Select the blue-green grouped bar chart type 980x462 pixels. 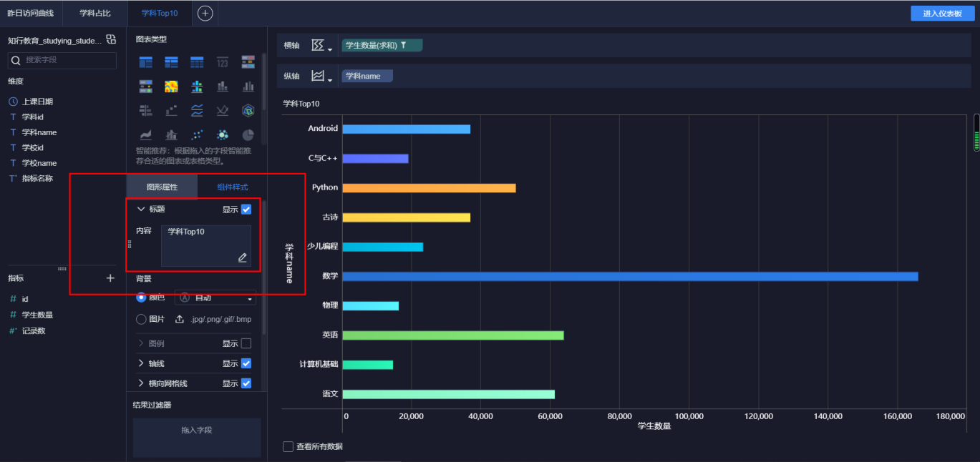tap(197, 87)
